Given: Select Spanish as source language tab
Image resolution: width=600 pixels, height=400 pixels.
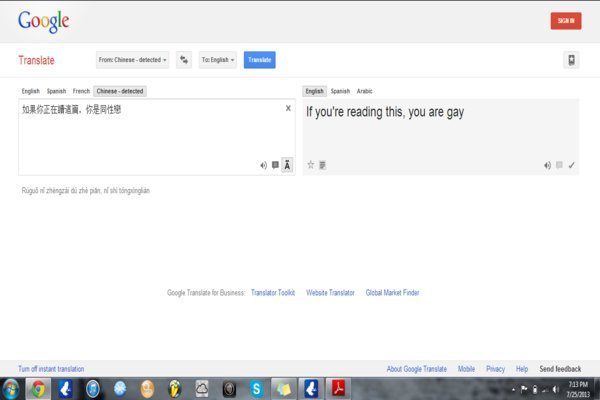Looking at the screenshot, I should coord(56,91).
